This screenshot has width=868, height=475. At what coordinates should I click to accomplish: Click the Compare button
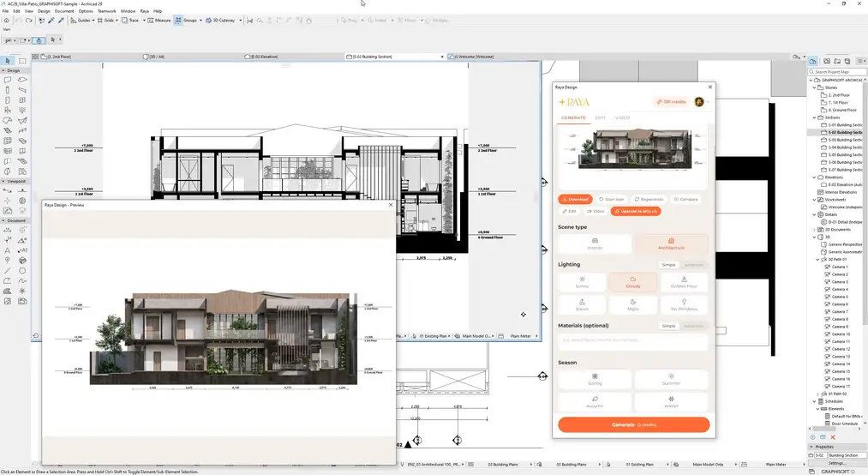click(x=685, y=199)
